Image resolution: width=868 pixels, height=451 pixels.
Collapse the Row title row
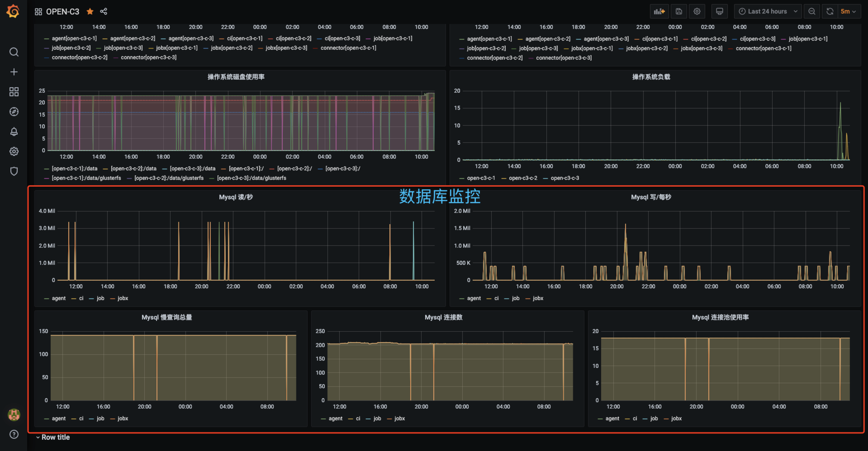tap(53, 437)
